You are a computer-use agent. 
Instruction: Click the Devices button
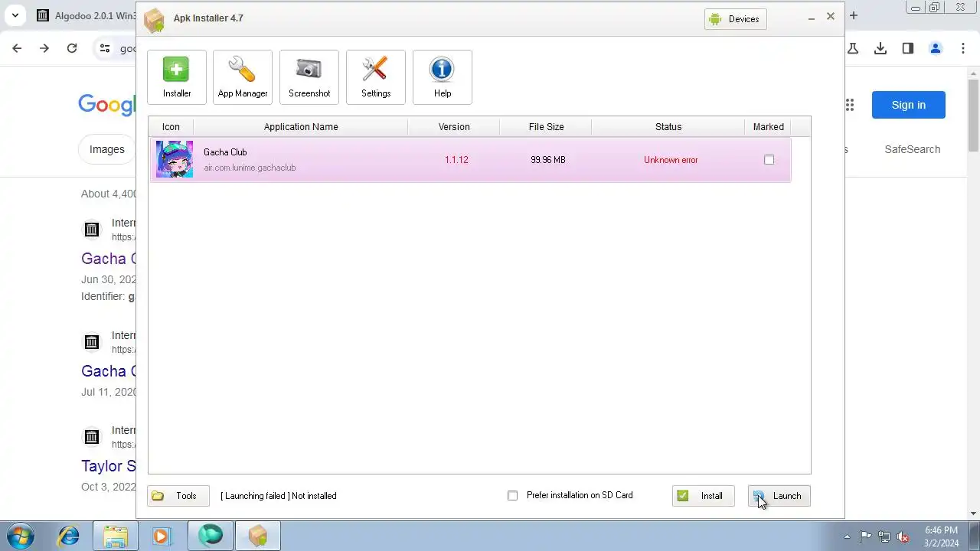(736, 19)
